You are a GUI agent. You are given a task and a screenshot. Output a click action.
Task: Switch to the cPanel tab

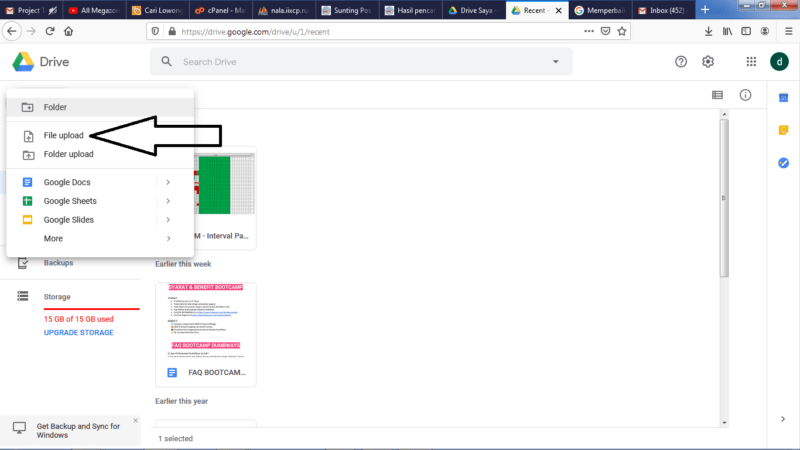click(x=221, y=10)
